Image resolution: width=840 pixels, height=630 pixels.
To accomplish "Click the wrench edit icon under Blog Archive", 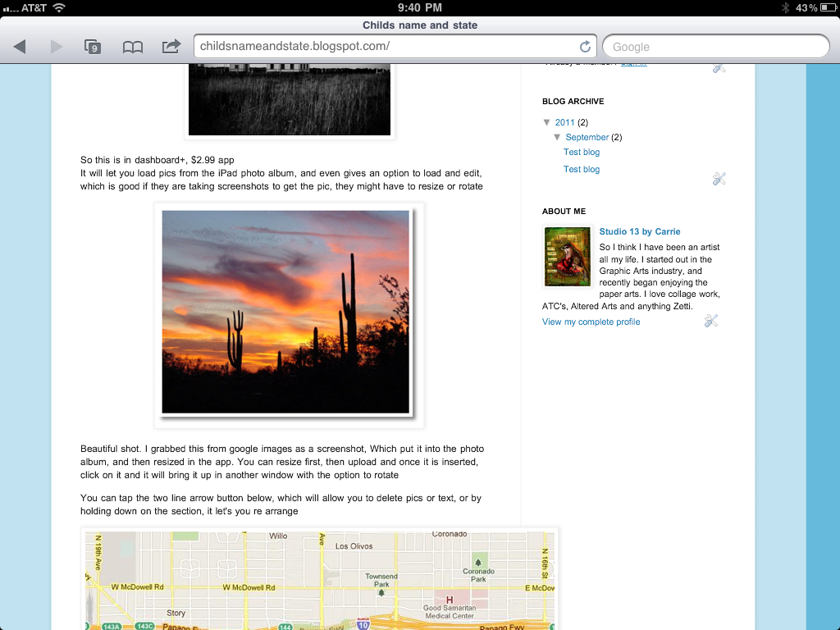I will click(719, 179).
